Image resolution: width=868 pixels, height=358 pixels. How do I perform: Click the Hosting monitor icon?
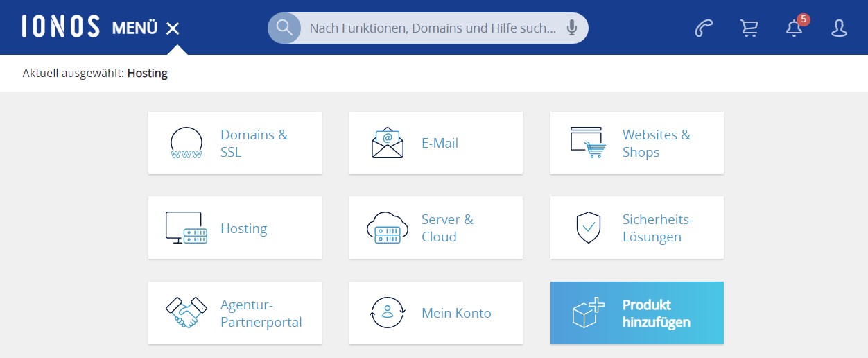click(x=186, y=228)
